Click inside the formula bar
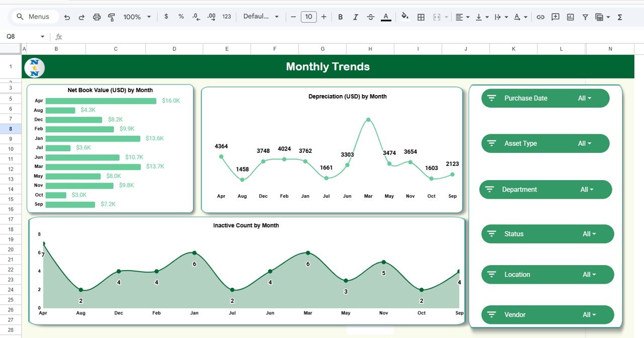Screen dimensions: 644x338 [x=201, y=36]
